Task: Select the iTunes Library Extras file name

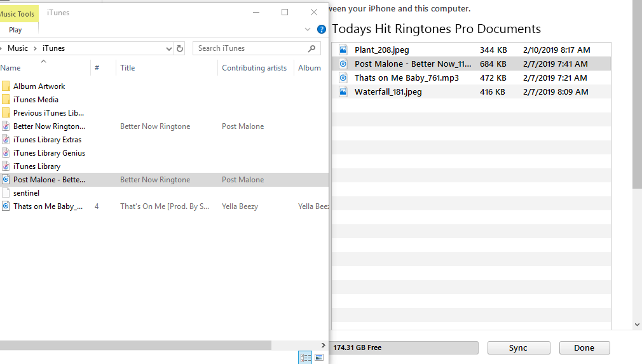Action: tap(47, 140)
